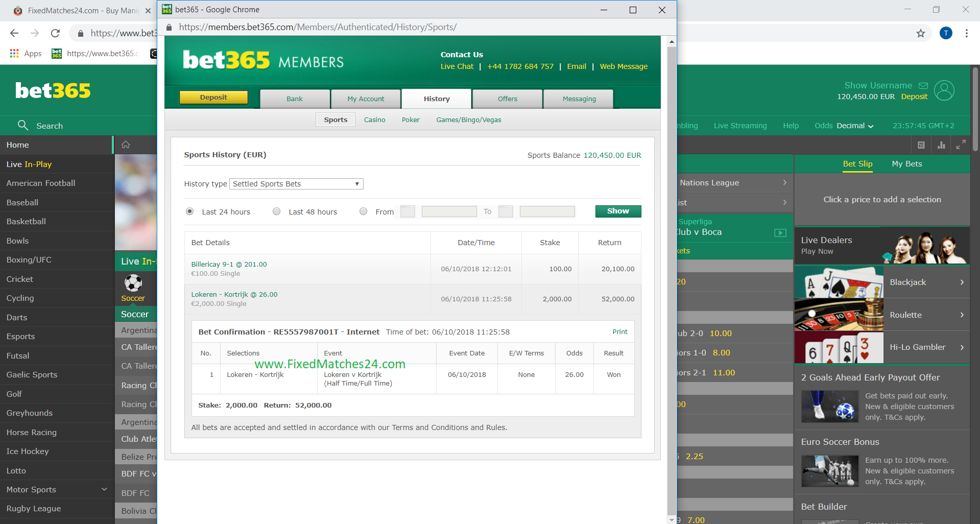Expand the Roulette arrow
Viewport: 980px width, 524px height.
point(962,315)
